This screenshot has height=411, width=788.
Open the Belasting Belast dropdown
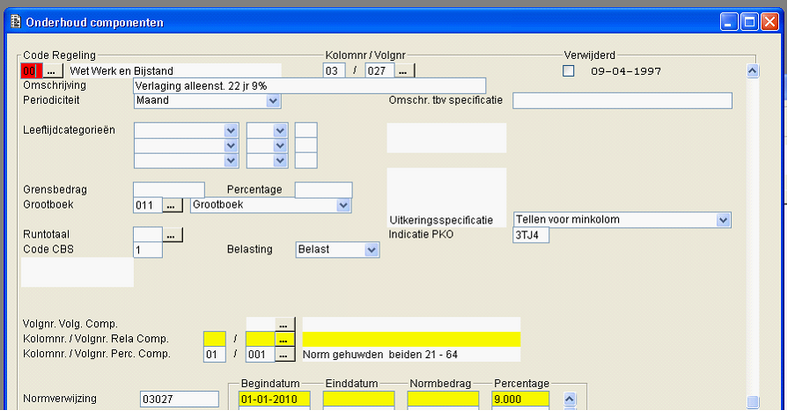pyautogui.click(x=371, y=250)
